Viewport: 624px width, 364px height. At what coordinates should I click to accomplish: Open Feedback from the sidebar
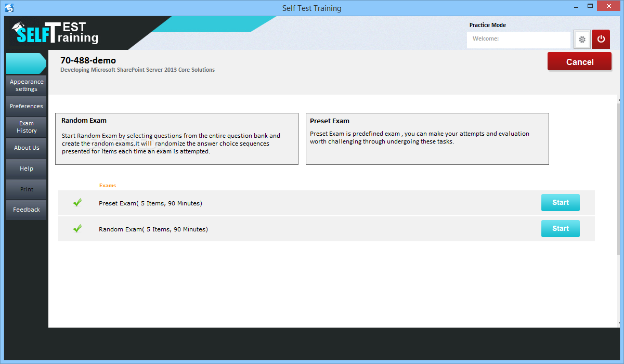pyautogui.click(x=27, y=210)
